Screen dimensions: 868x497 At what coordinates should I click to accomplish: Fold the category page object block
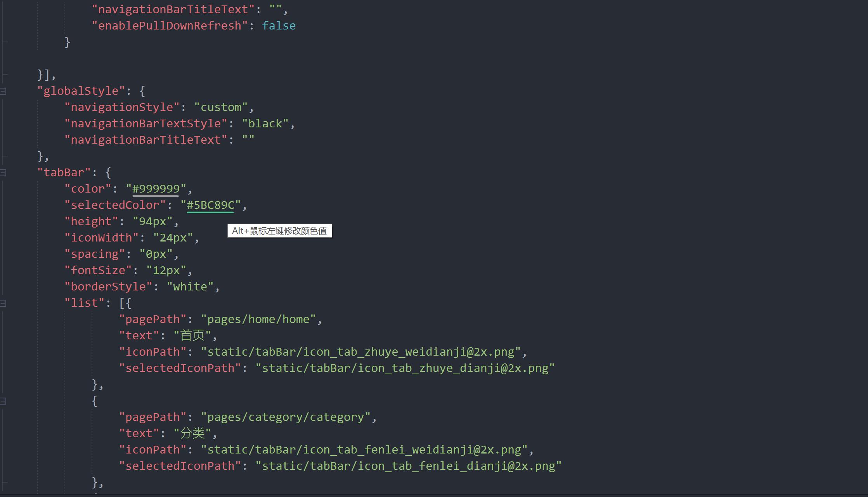pyautogui.click(x=3, y=401)
